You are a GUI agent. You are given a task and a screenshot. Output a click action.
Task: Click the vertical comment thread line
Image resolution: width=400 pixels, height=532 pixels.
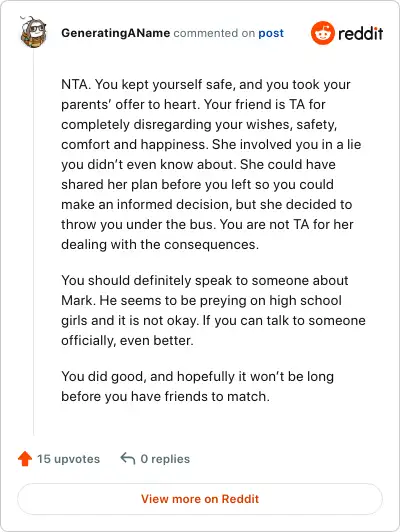(34, 243)
